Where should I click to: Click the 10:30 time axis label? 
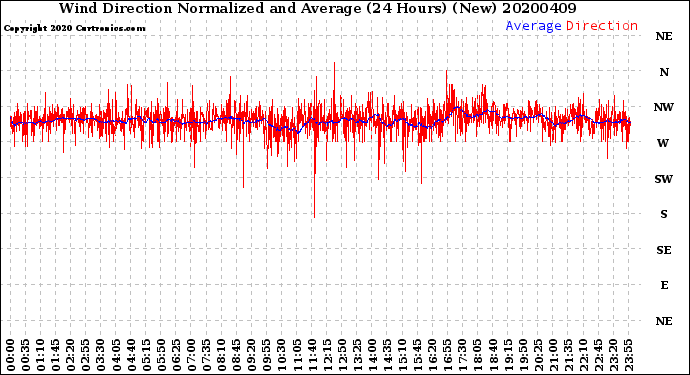[282, 355]
